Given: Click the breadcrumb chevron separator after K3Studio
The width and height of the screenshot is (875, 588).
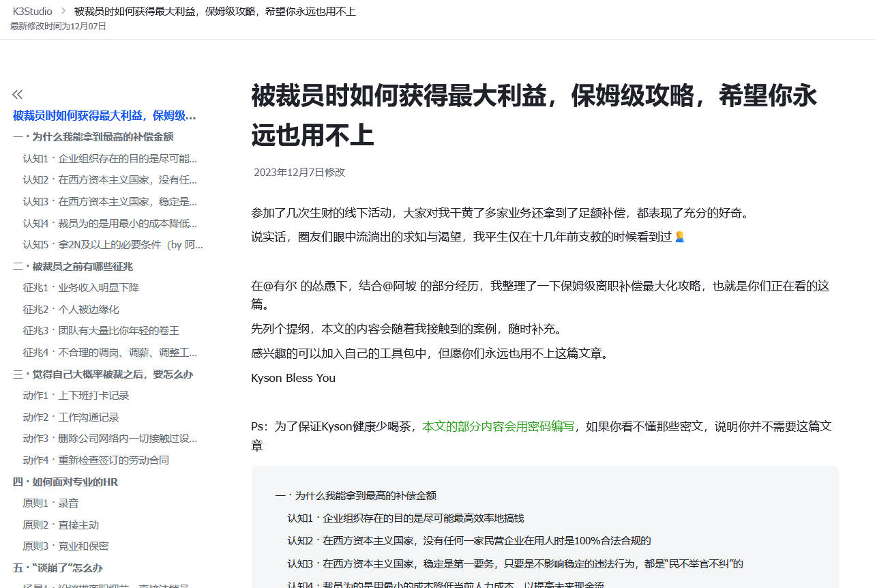Looking at the screenshot, I should [63, 12].
